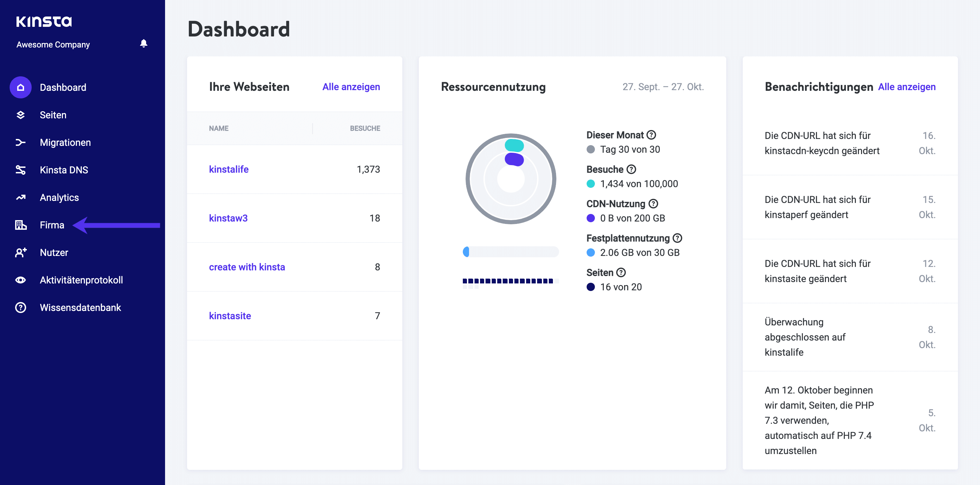Click the Firma building icon

21,225
